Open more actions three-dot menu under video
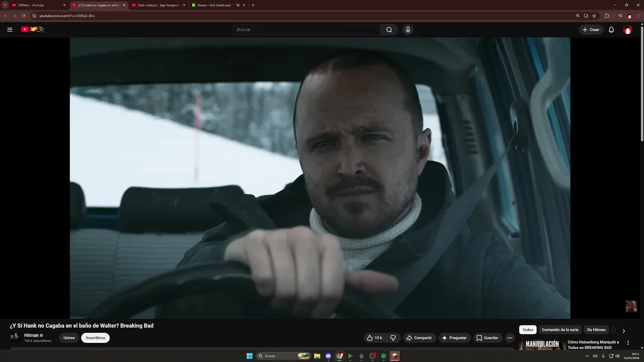The height and width of the screenshot is (362, 644). click(x=510, y=338)
